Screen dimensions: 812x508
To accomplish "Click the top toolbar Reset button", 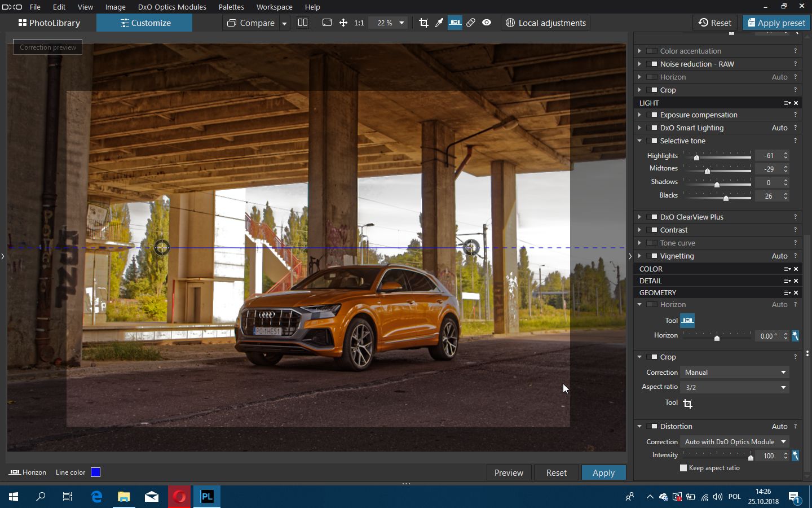I will [x=715, y=23].
